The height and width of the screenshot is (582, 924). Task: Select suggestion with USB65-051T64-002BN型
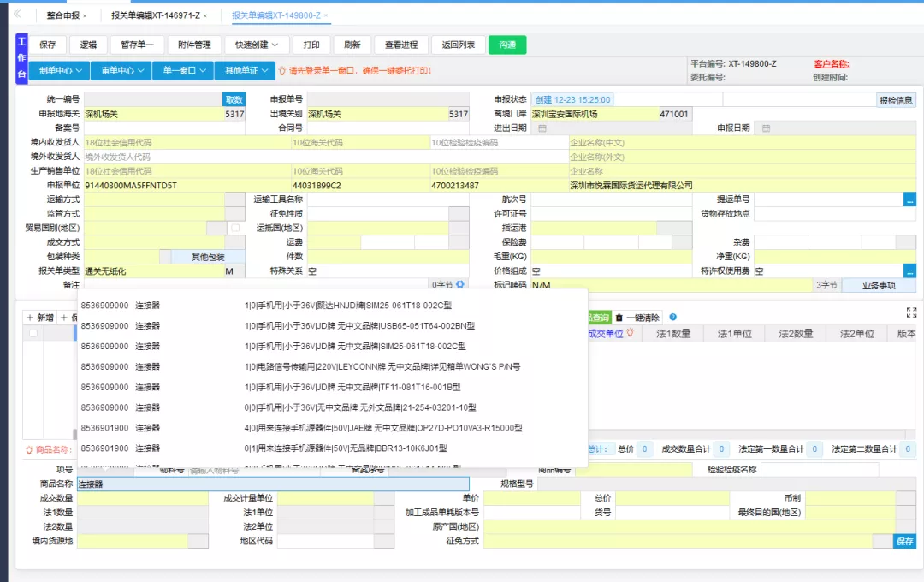333,325
